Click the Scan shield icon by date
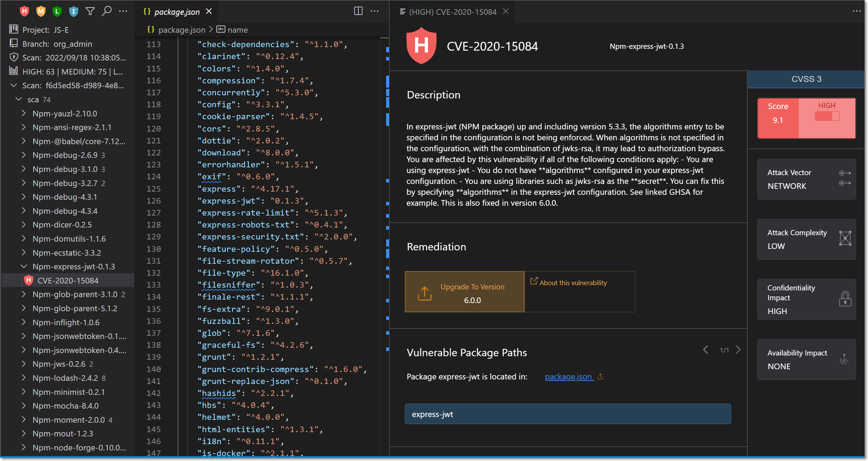Image resolution: width=868 pixels, height=461 pixels. (x=14, y=57)
